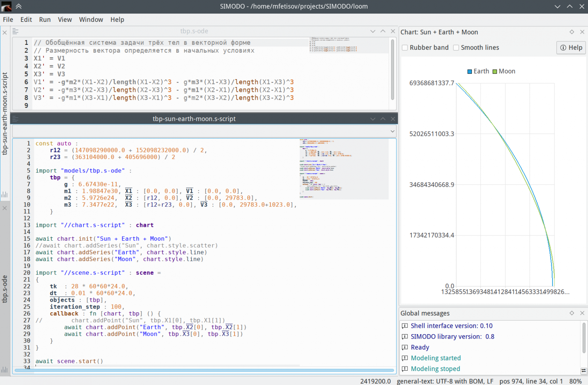Open the Window menu
Screen dimensions: 588x385
[x=91, y=20]
